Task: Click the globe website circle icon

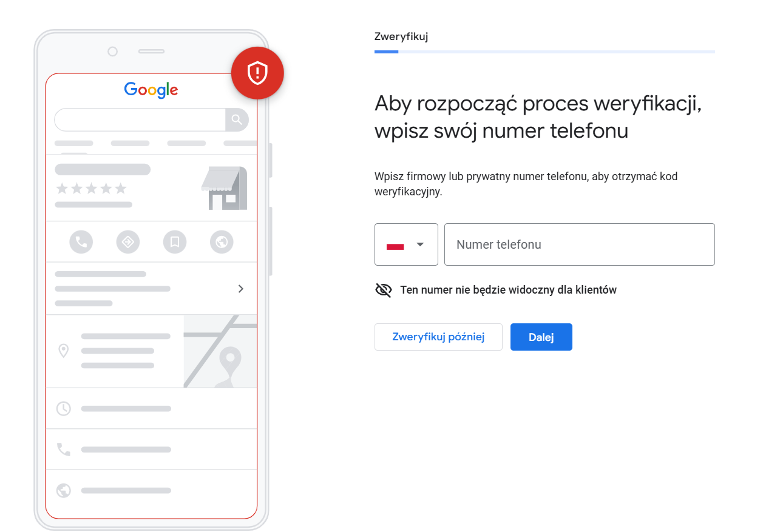Action: click(222, 242)
